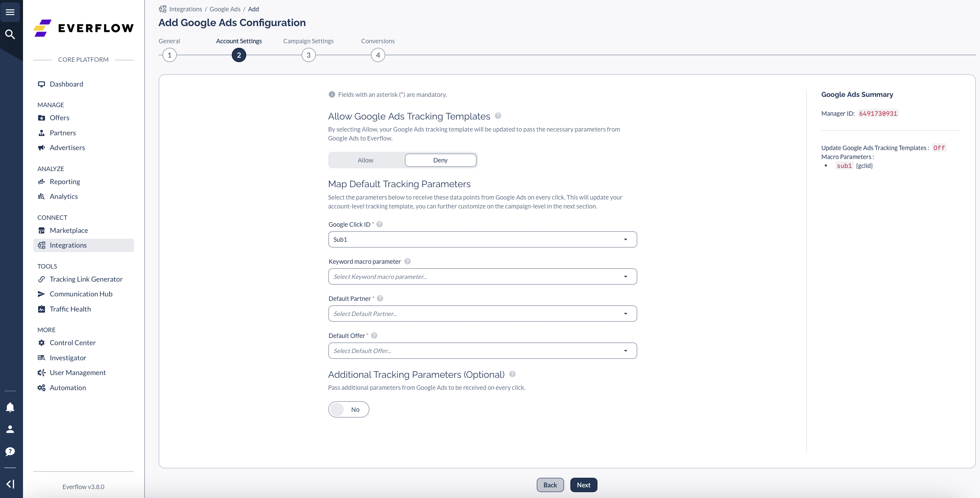Click Manager ID value 6491730931
The image size is (980, 498).
click(x=878, y=113)
